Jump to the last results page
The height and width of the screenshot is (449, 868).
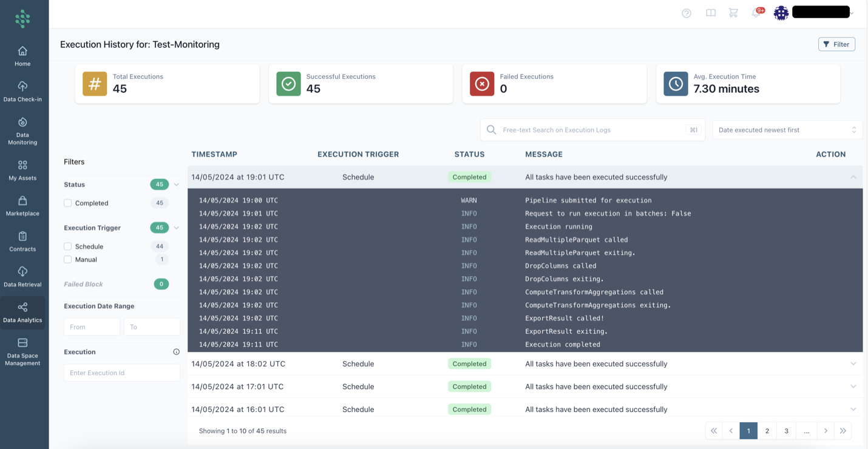point(843,431)
